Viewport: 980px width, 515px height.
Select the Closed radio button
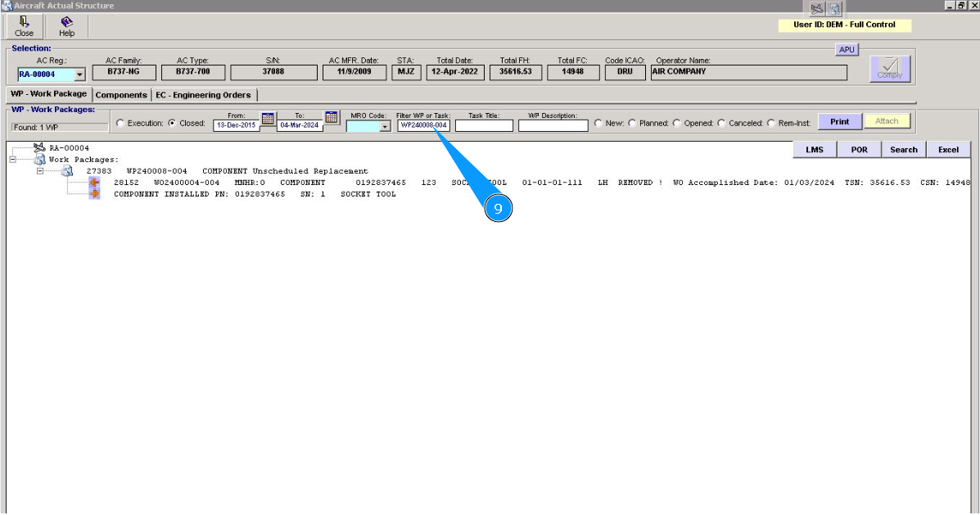coord(172,123)
